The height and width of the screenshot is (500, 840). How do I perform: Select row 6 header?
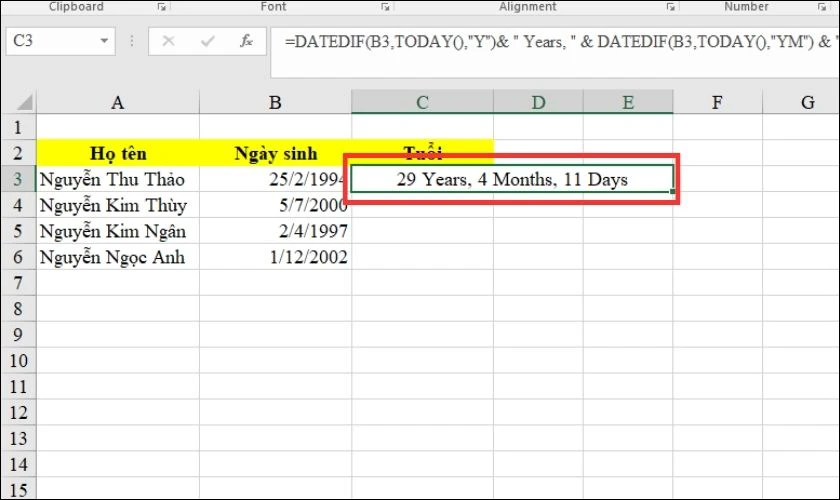point(19,257)
